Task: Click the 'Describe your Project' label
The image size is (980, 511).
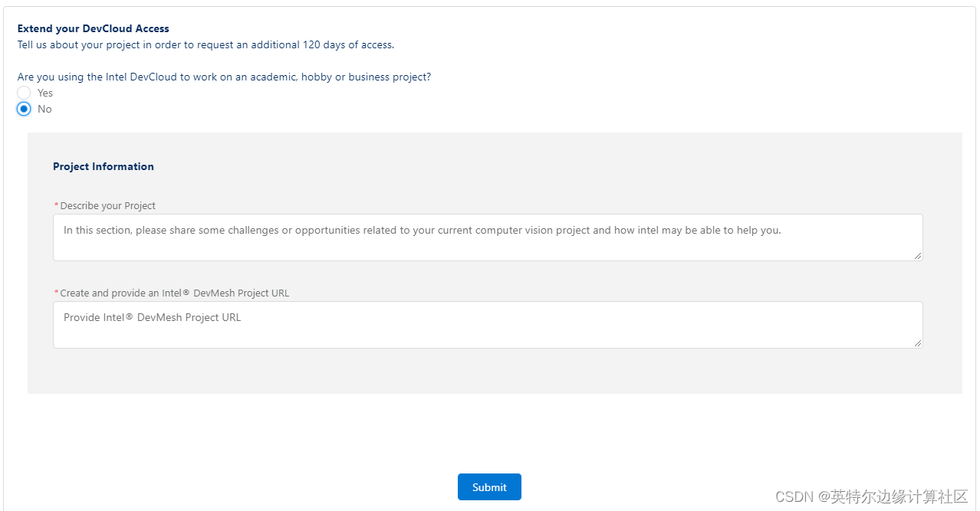Action: coord(108,205)
